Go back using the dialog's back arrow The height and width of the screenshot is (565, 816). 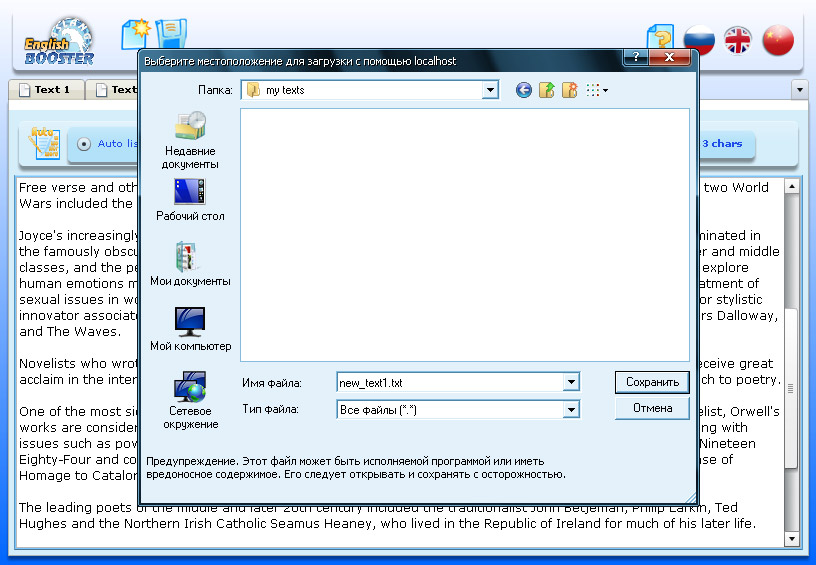[x=523, y=90]
